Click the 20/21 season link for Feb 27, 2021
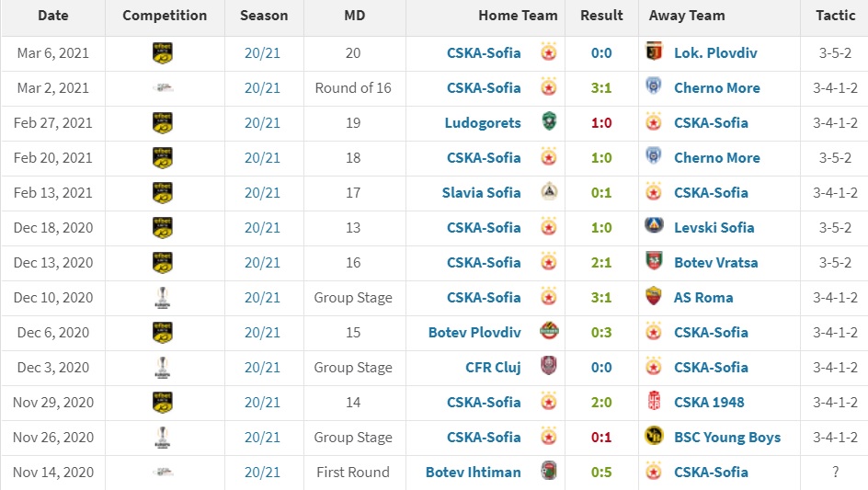Viewport: 868px width, 490px height. click(x=262, y=122)
